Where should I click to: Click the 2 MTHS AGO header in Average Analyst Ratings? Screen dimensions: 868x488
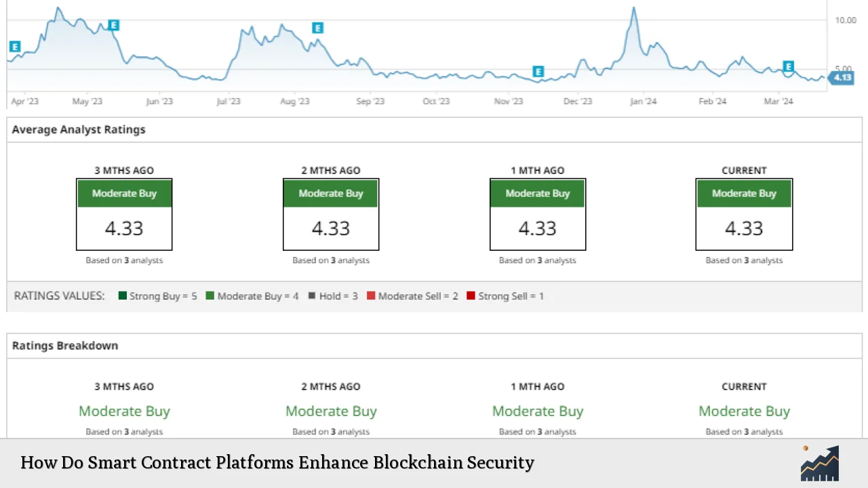pos(331,170)
